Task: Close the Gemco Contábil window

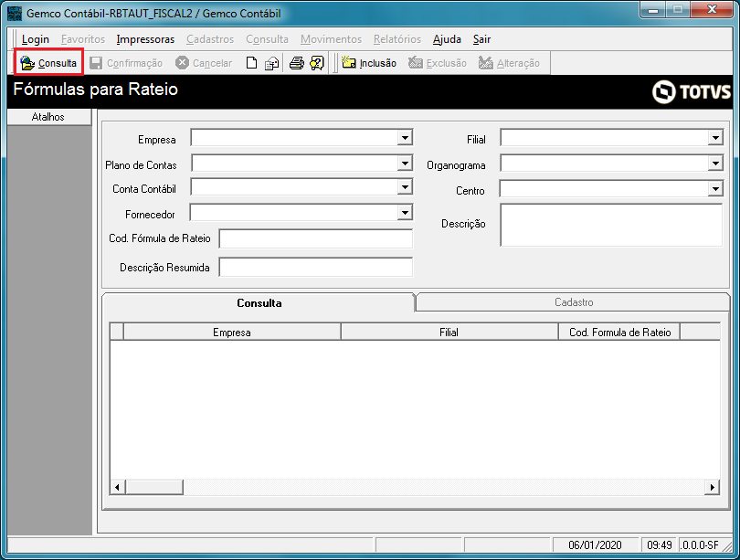Action: (712, 10)
